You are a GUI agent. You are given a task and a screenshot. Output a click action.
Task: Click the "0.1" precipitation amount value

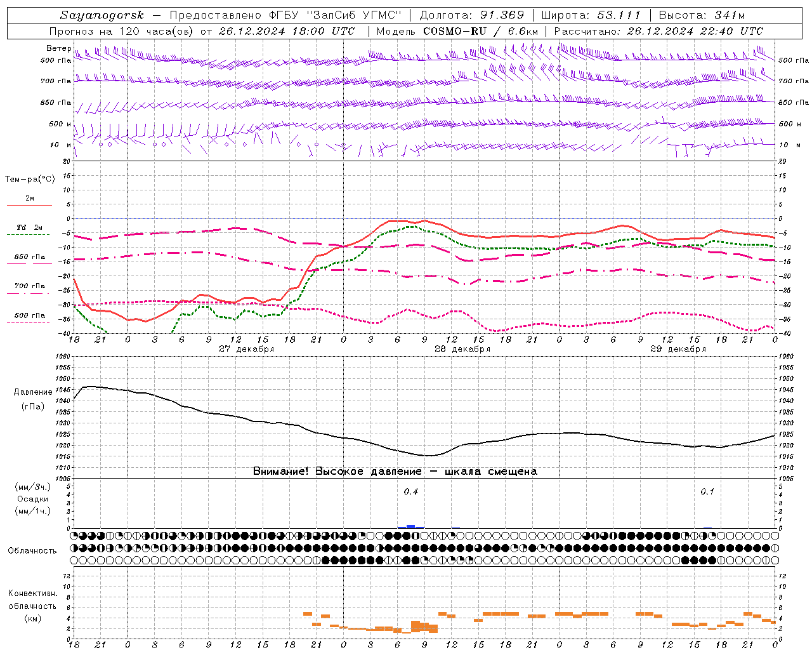(x=707, y=492)
